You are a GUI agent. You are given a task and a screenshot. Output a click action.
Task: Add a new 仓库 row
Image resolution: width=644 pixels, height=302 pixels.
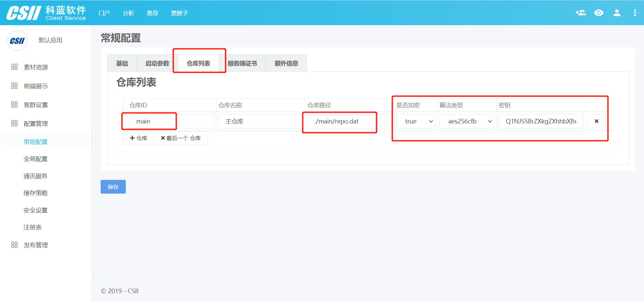coord(139,138)
